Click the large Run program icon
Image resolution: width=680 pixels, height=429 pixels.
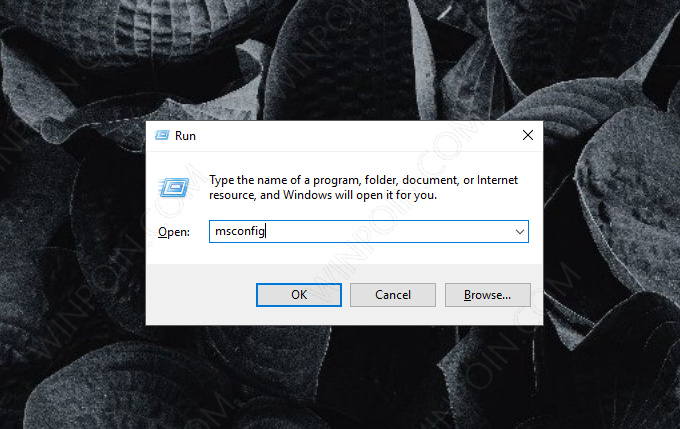pos(173,187)
